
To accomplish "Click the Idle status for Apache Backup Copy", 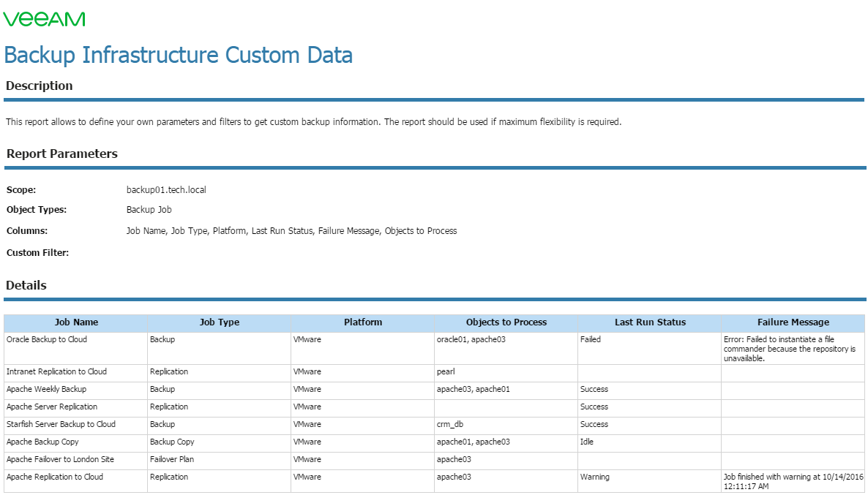I will [x=587, y=442].
